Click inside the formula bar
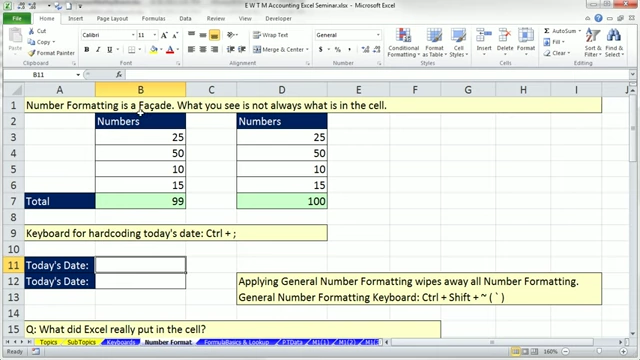Screen dimensions: 640x360 pyautogui.click(x=378, y=75)
